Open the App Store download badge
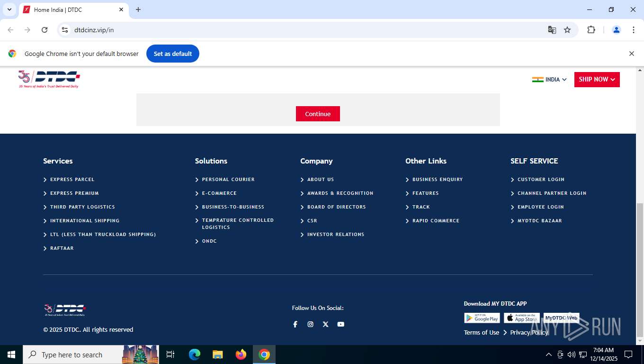Screen dimensions: 644x364 [x=521, y=318]
